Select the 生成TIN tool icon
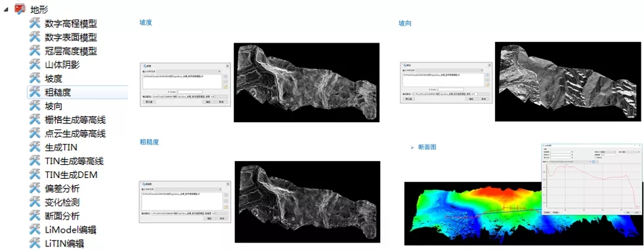 click(x=35, y=147)
